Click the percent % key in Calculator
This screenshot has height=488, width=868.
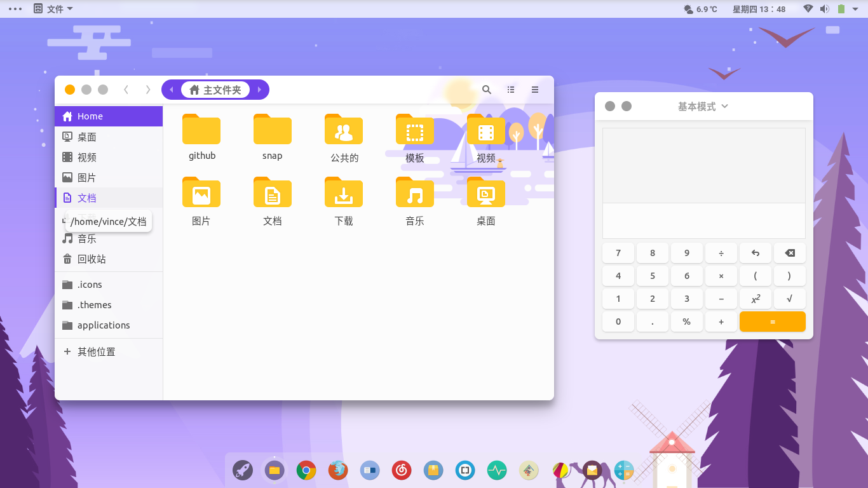point(687,322)
